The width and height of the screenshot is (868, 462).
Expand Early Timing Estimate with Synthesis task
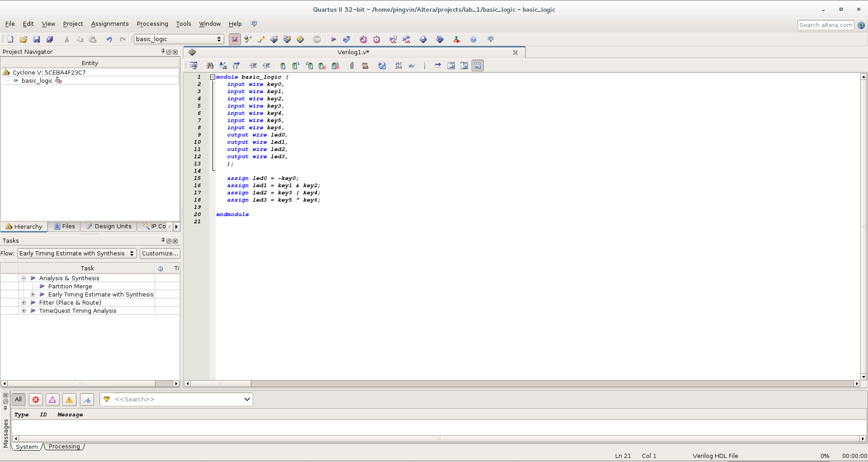(33, 294)
